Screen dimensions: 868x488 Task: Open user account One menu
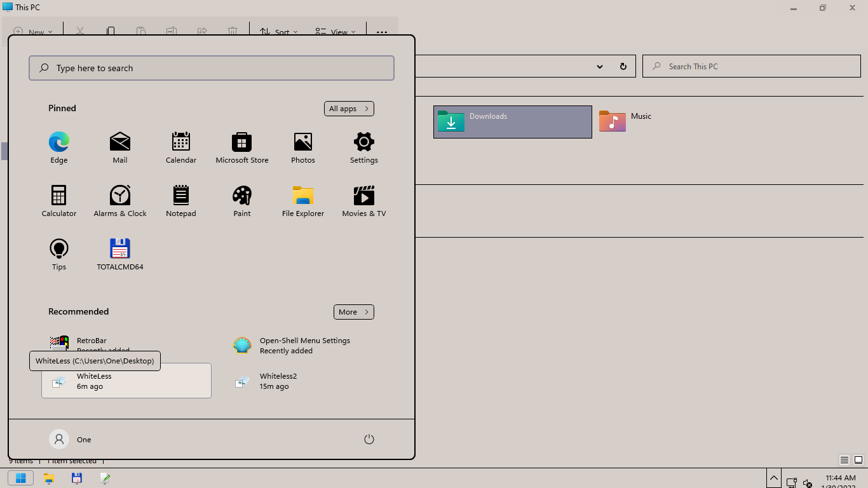(x=71, y=439)
